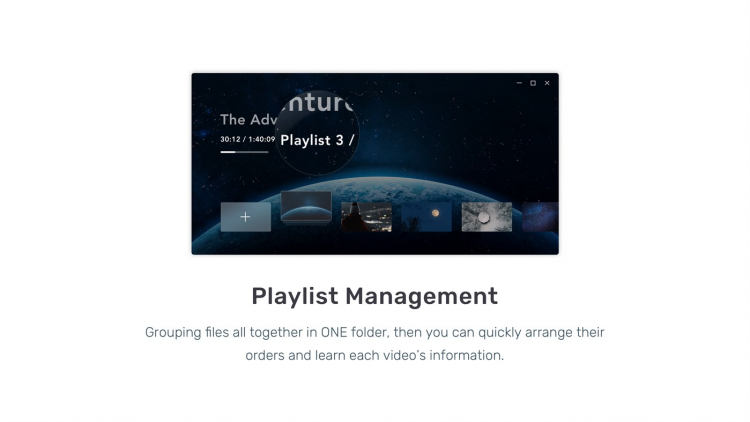Play the moon night sky thumbnail
This screenshot has height=422, width=750.
point(426,217)
